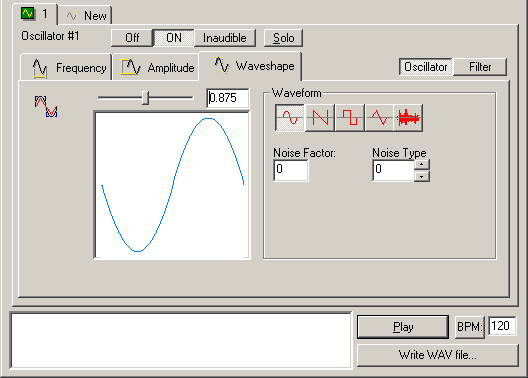
Task: Select the Waveshape tab
Action: pos(250,66)
